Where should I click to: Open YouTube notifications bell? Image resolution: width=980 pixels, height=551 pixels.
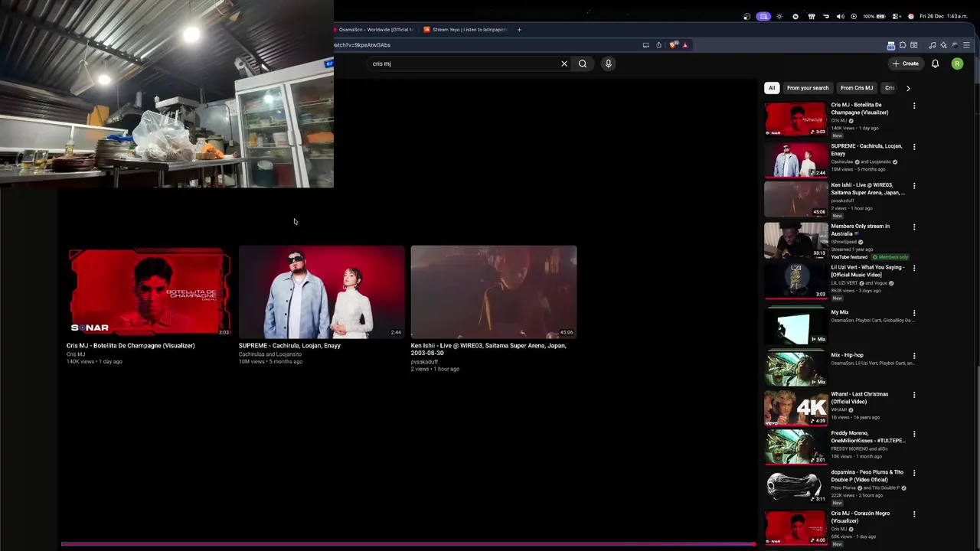(x=935, y=64)
